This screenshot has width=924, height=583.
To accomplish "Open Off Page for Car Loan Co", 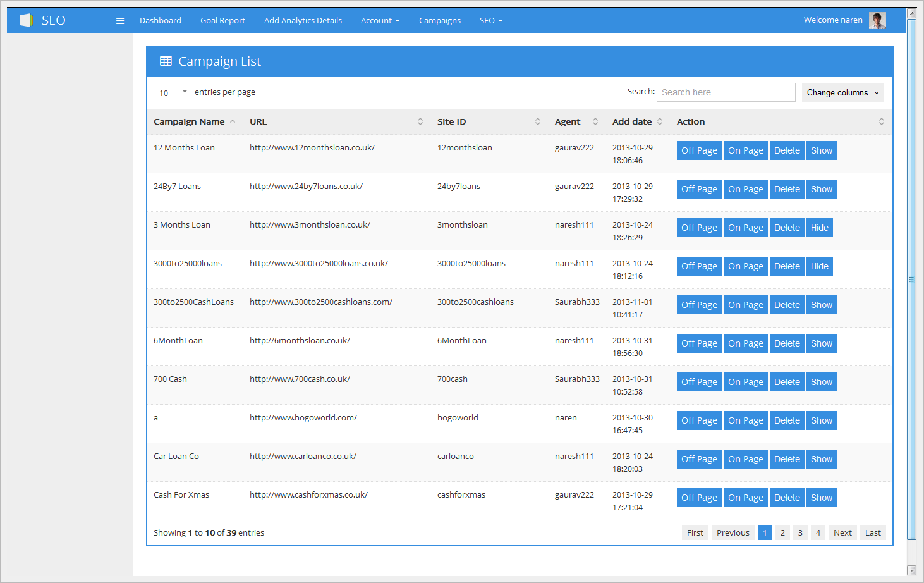I will (x=699, y=459).
